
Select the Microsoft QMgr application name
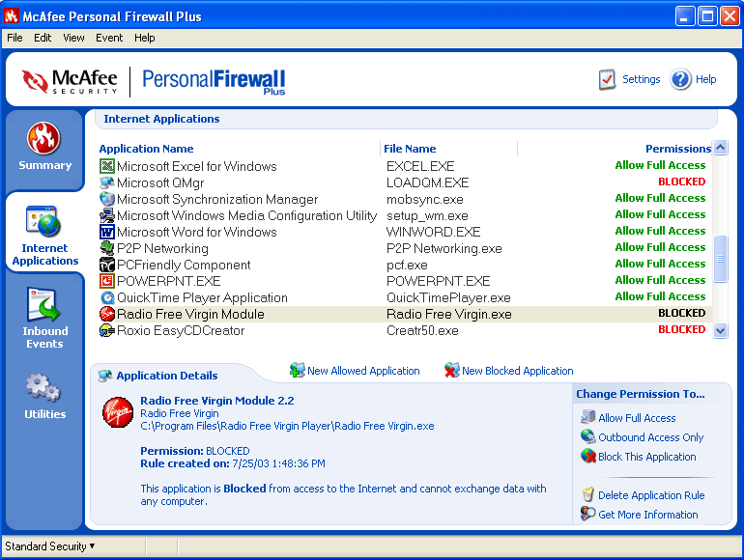(160, 182)
